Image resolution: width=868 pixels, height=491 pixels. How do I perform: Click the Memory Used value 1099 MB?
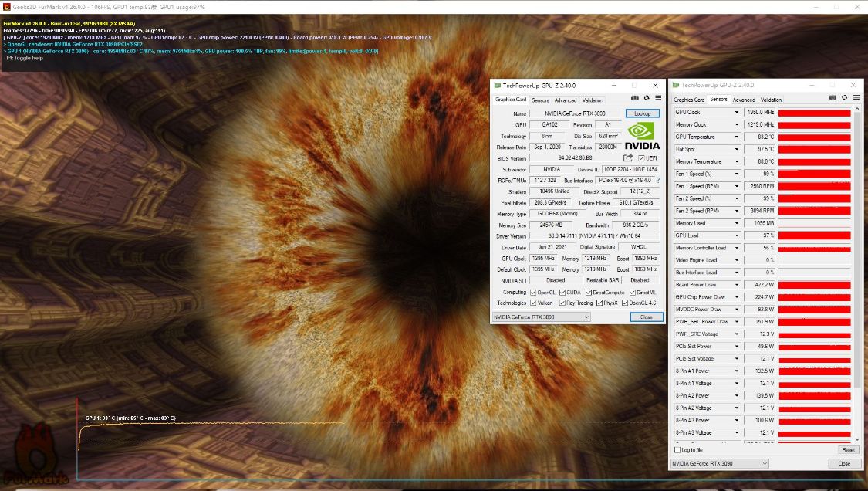(x=759, y=223)
